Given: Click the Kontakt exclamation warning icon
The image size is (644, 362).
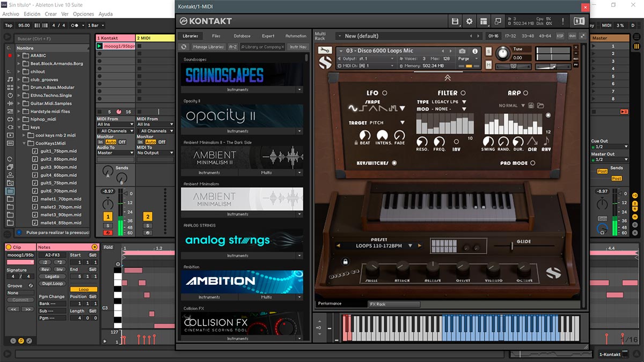Looking at the screenshot, I should click(x=562, y=21).
